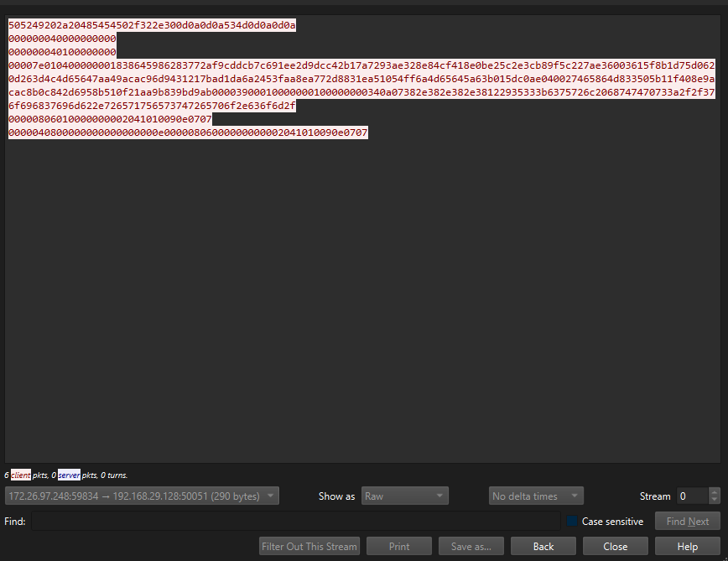Screen dimensions: 728x561
Task: Open the conversation direction dropdown
Action: (142, 496)
